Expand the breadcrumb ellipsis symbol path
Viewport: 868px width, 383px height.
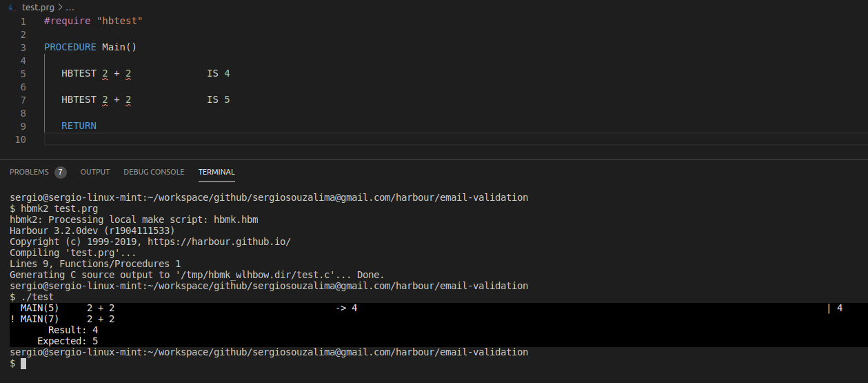click(70, 7)
